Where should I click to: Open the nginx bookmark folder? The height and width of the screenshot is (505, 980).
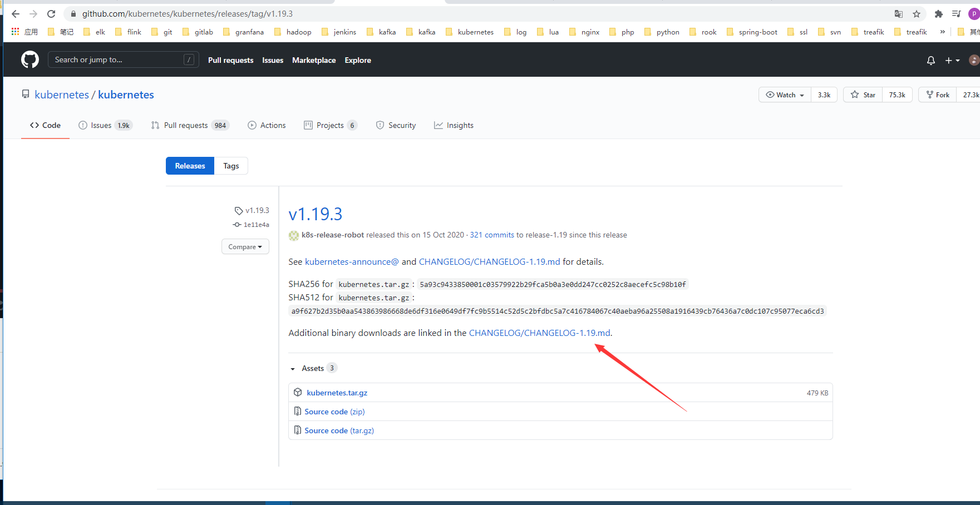pos(584,32)
